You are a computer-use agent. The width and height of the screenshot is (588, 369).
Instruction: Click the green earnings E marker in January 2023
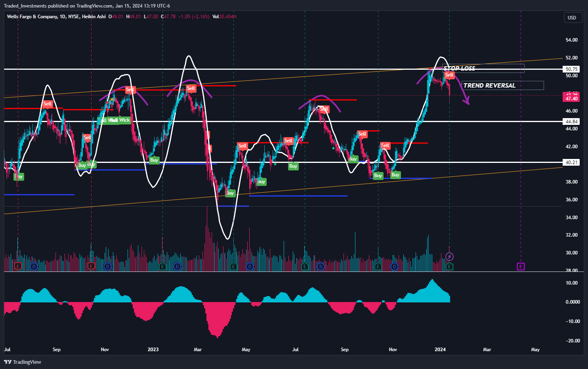click(162, 266)
